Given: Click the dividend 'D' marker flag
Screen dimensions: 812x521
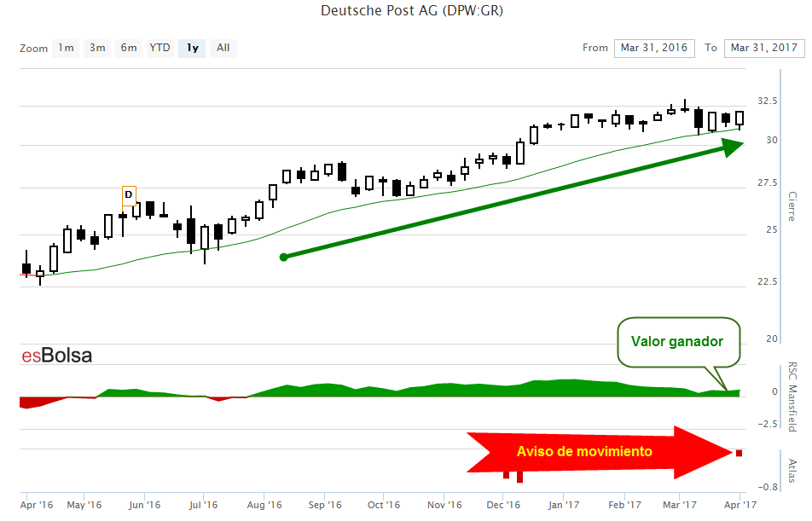Looking at the screenshot, I should [x=129, y=196].
